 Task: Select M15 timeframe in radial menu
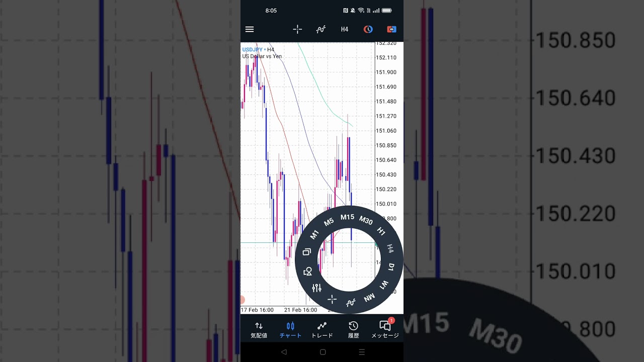pyautogui.click(x=347, y=217)
